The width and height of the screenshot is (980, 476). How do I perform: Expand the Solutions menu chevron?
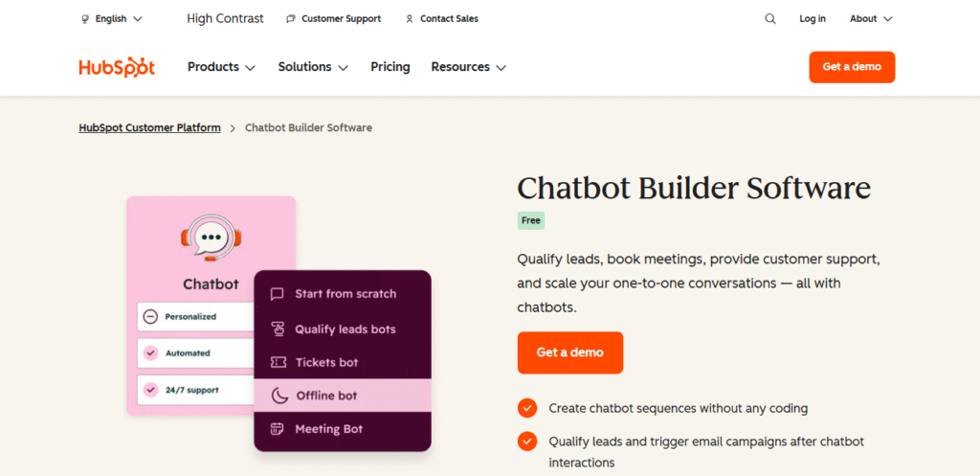(344, 68)
